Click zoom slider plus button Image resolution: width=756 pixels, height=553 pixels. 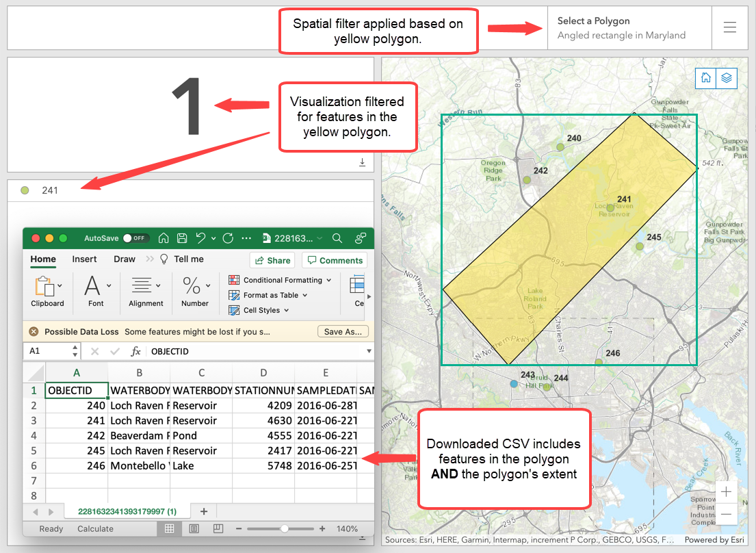tap(322, 529)
